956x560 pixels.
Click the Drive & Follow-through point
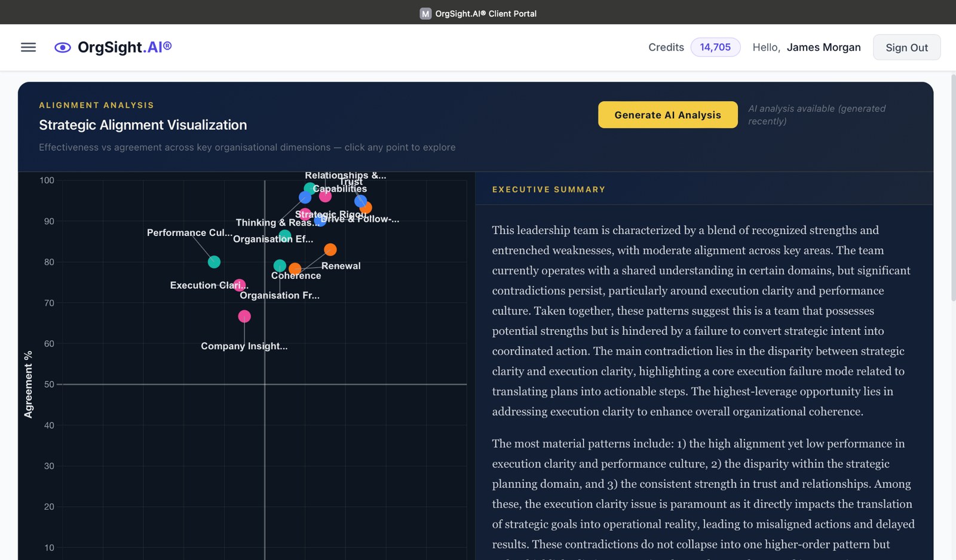(x=319, y=222)
